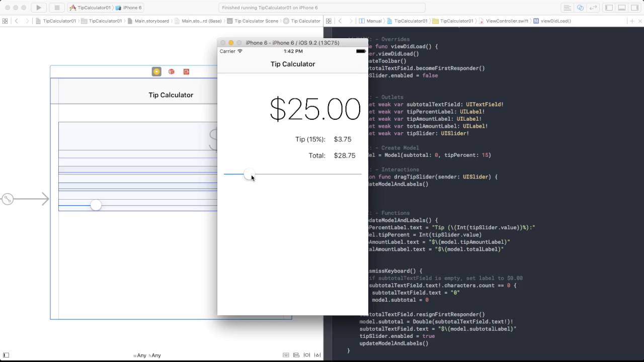
Task: Click the $3.75 tip amount in simulator
Action: 343,139
